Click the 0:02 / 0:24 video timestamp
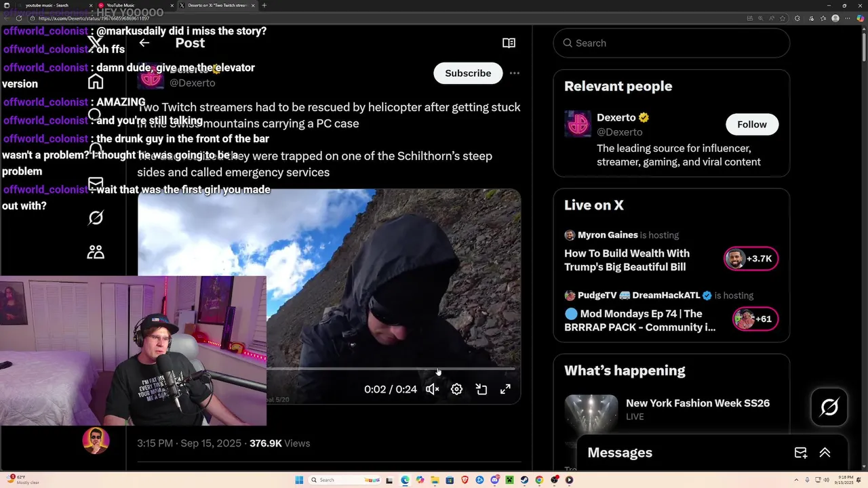This screenshot has height=488, width=868. 391,389
